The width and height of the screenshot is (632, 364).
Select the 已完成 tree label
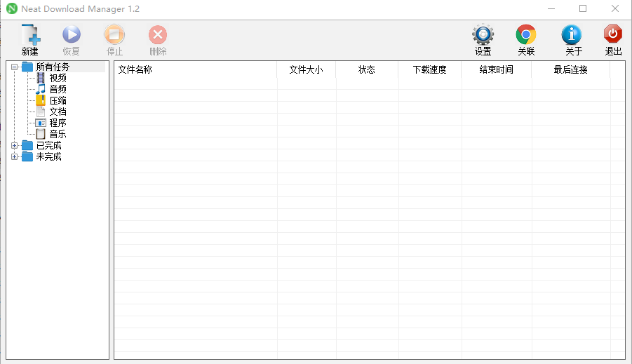point(49,145)
